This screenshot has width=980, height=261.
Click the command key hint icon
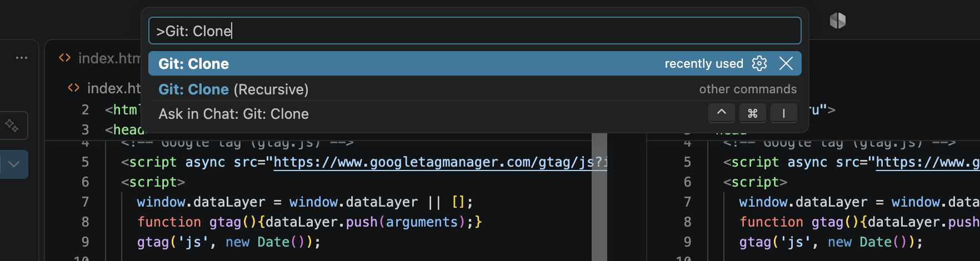tap(752, 113)
